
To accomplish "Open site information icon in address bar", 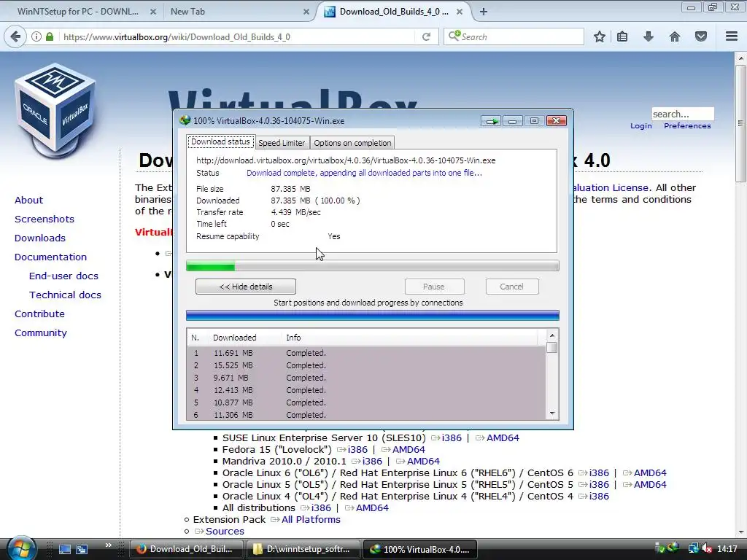I will (x=36, y=36).
